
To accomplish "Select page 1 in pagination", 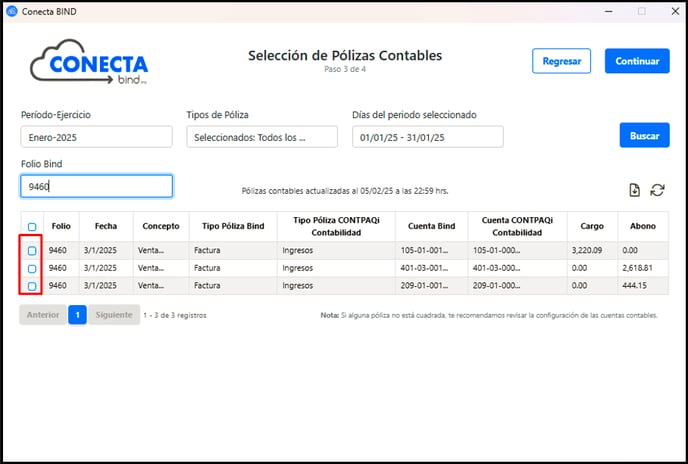I will (77, 315).
